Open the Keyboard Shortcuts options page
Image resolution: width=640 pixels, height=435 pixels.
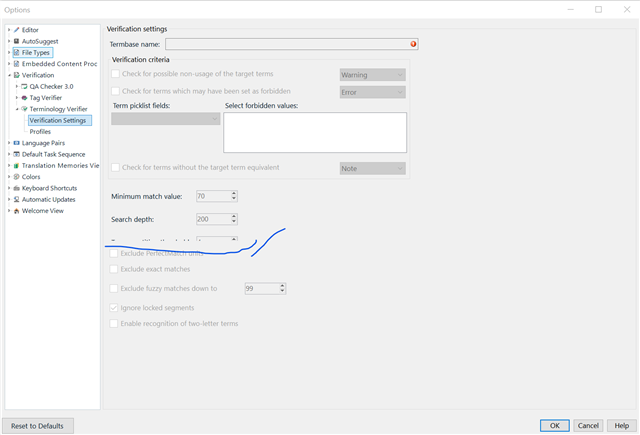[49, 188]
